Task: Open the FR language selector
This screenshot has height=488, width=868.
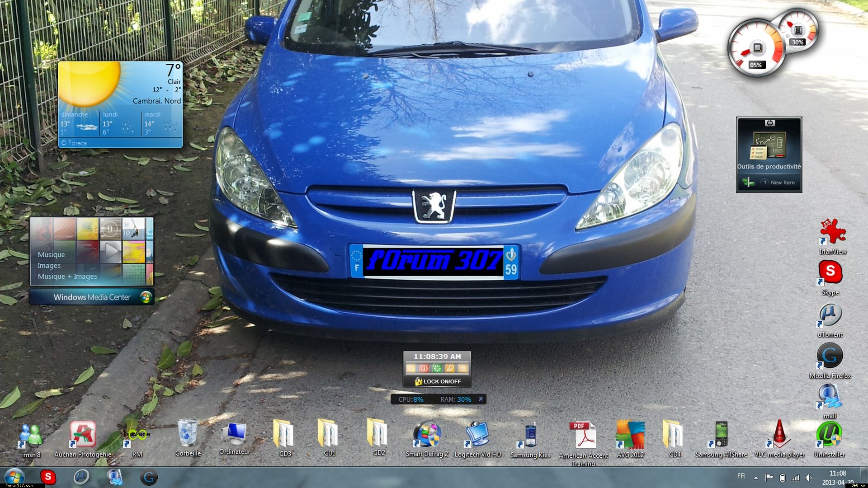Action: tap(741, 476)
